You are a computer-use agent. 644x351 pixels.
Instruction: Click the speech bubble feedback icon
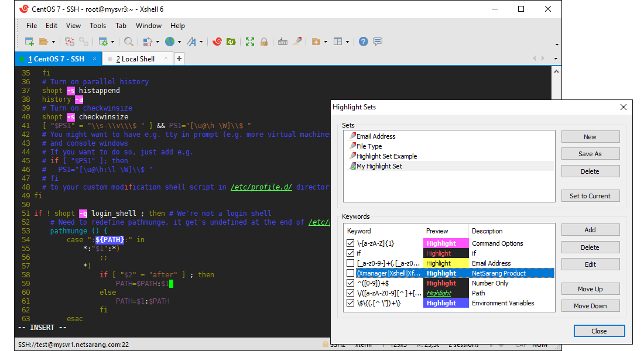378,42
